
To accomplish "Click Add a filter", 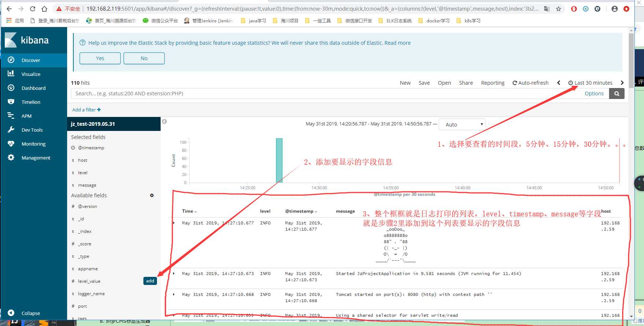I will 87,110.
